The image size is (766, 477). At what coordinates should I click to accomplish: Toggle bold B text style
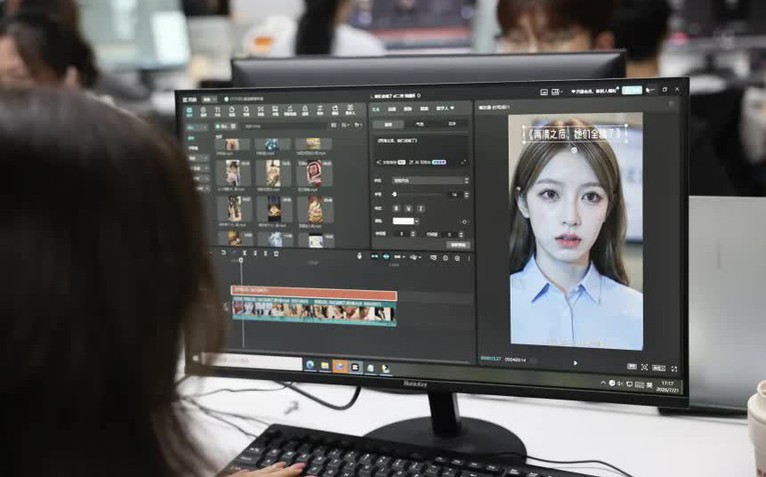pos(396,209)
